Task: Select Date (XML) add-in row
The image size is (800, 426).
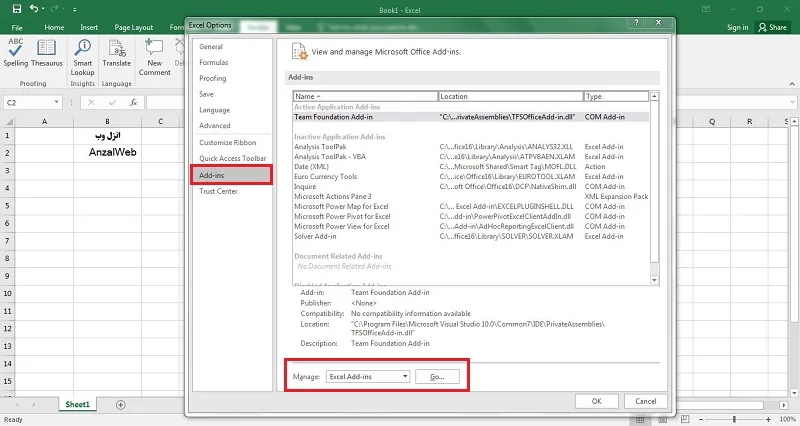Action: click(x=471, y=166)
